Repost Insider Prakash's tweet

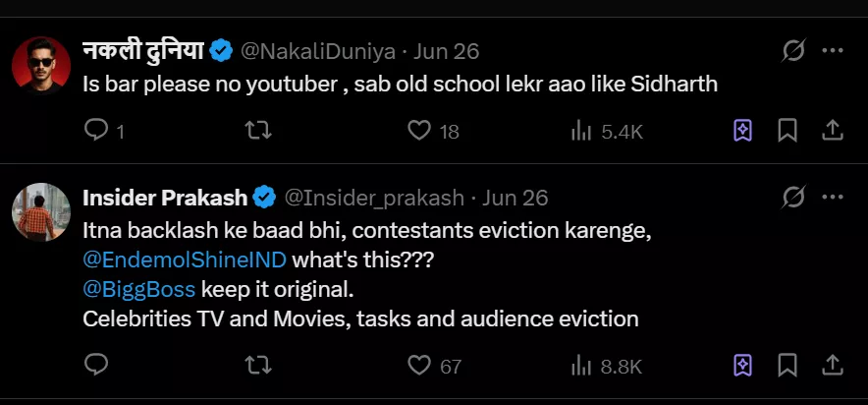click(x=257, y=366)
